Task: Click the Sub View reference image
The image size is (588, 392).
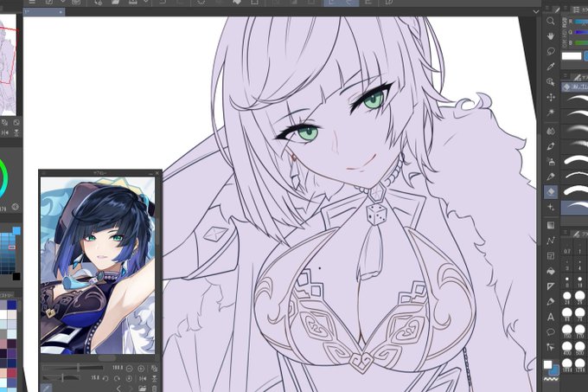Action: pyautogui.click(x=98, y=265)
